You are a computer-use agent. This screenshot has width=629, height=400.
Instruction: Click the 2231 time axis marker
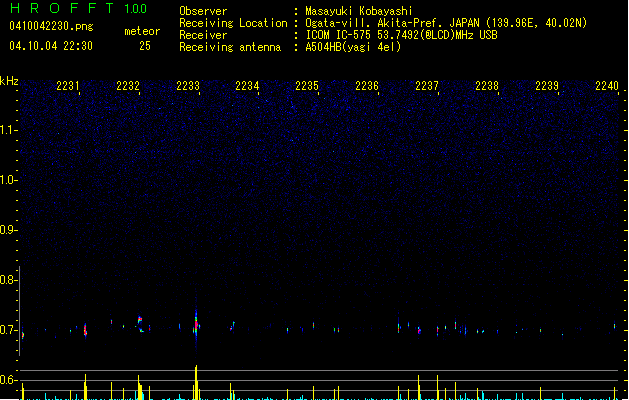pyautogui.click(x=68, y=86)
